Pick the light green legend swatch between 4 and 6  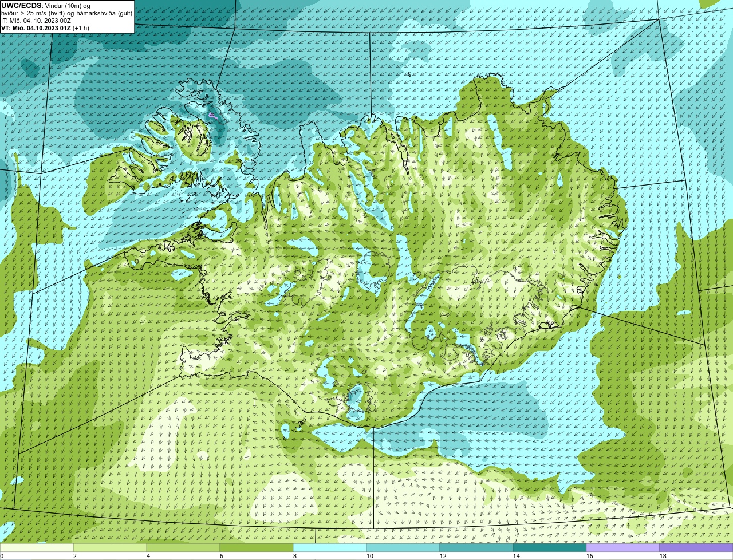183,548
